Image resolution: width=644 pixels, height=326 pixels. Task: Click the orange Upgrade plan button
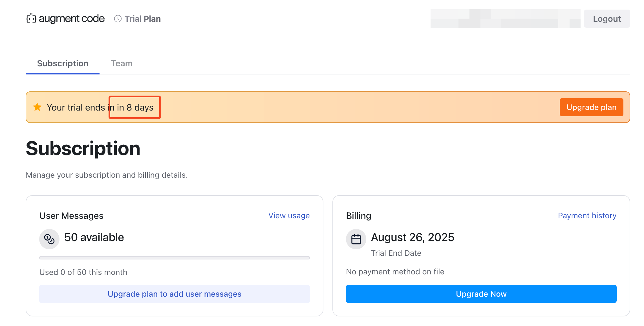click(591, 107)
